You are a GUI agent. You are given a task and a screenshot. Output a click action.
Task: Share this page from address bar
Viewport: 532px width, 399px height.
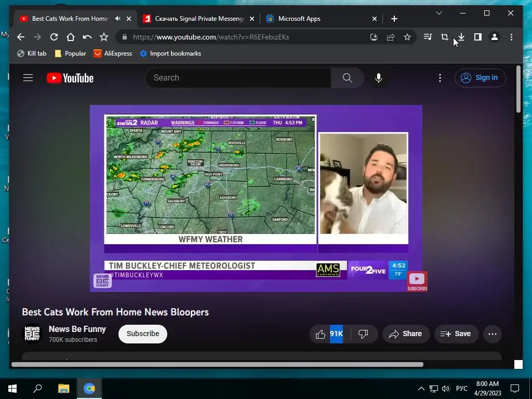tap(391, 37)
